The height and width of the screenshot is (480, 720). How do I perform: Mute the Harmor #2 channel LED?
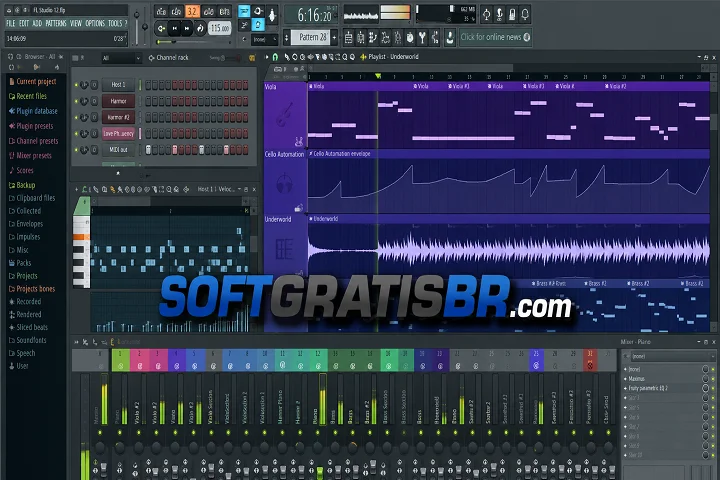(x=76, y=118)
